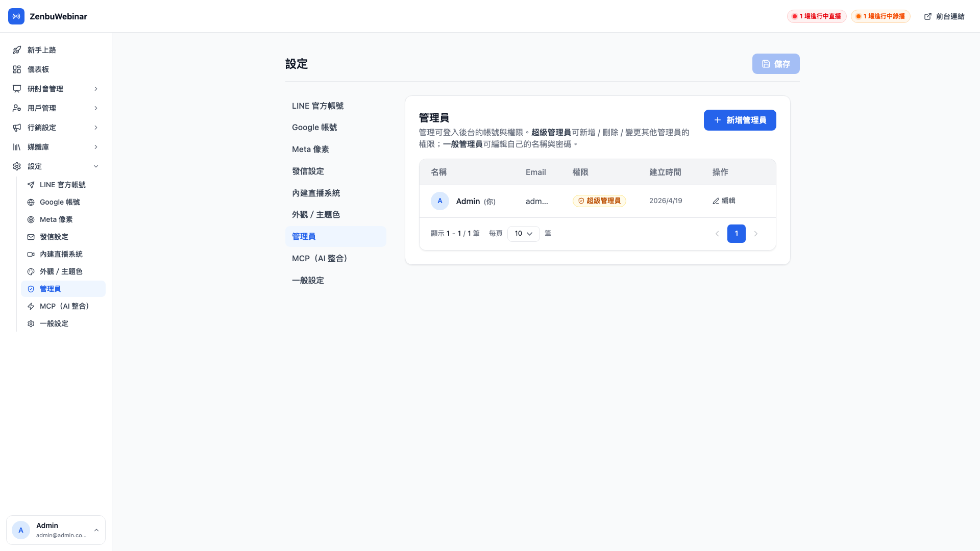Click the video camera icon for 內建直播系統

tap(31, 254)
